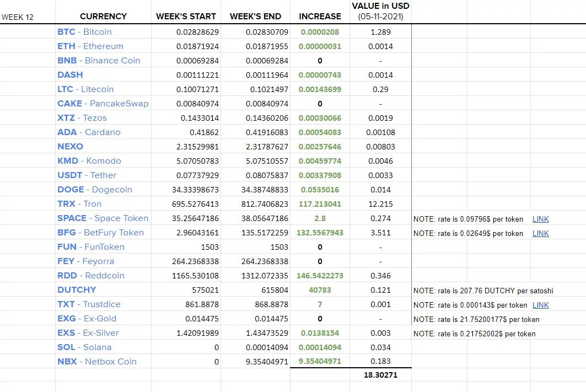Select the BetFury rate note 0.02649$

pyautogui.click(x=468, y=233)
